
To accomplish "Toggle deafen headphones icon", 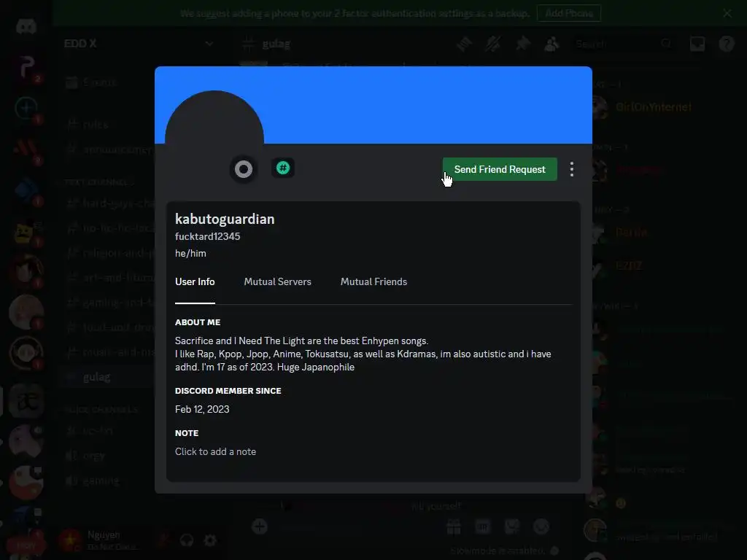I will [x=187, y=540].
